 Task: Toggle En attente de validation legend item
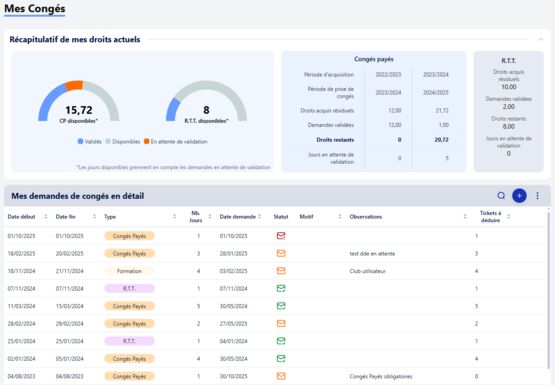coord(176,142)
